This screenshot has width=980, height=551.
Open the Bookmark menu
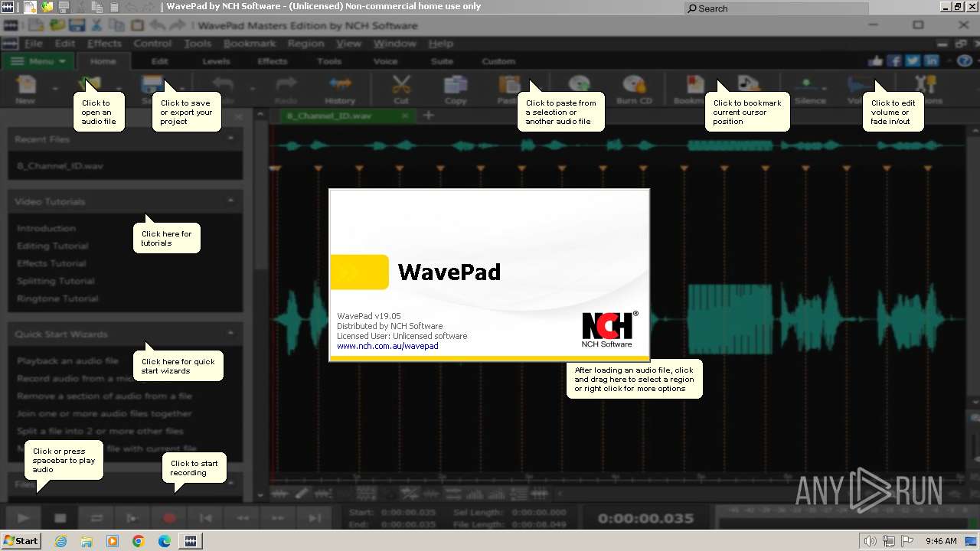tap(250, 44)
